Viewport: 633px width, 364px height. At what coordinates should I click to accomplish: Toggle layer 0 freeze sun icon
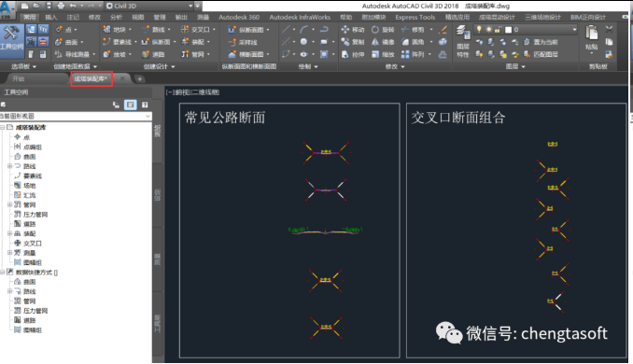(488, 30)
